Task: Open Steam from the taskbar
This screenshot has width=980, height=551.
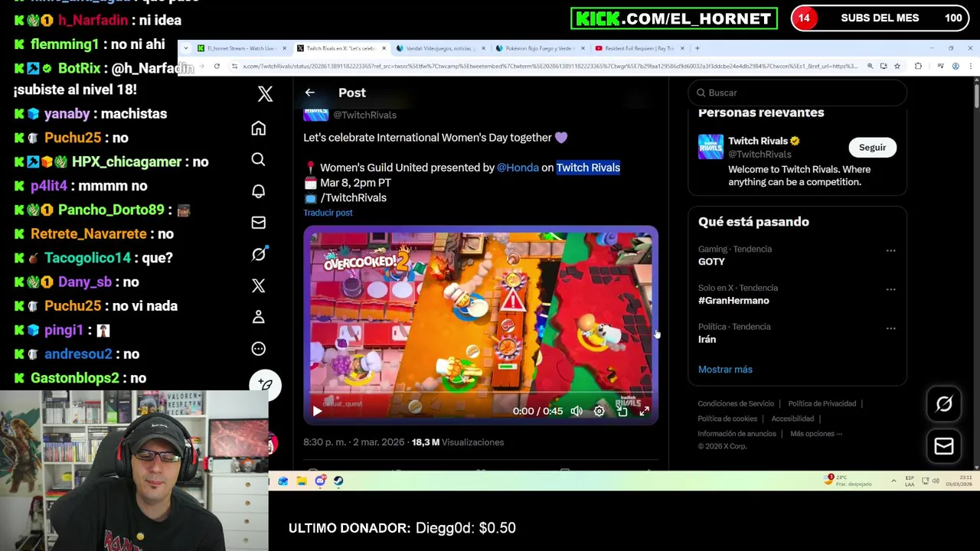Action: (338, 481)
